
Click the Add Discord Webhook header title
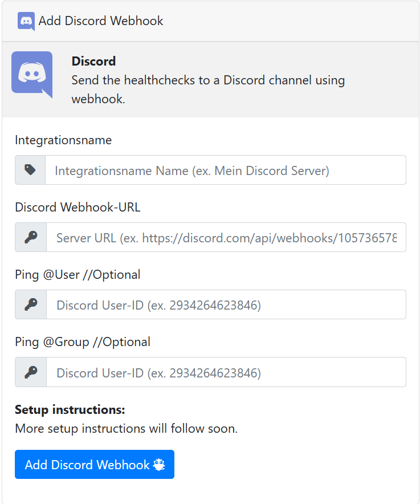coord(101,21)
